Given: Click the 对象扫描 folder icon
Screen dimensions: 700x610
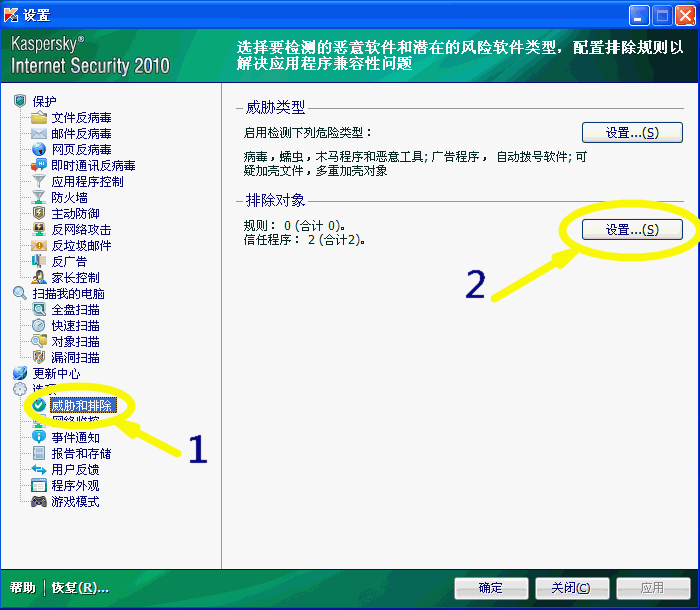Looking at the screenshot, I should pos(39,341).
